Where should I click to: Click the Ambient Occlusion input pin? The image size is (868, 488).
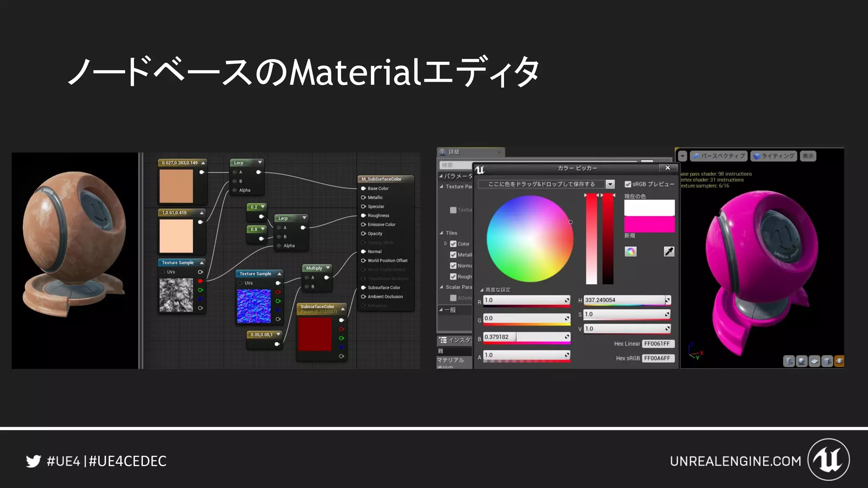tap(363, 297)
